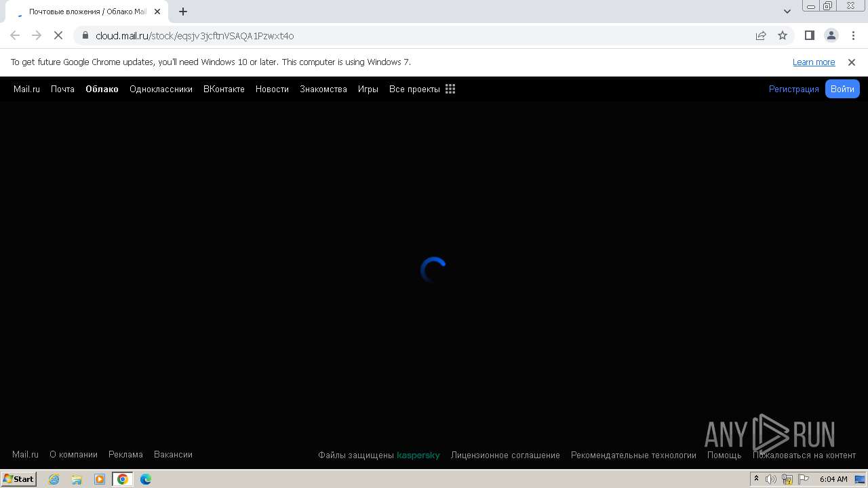Stop loading the page in Chrome

tap(58, 35)
